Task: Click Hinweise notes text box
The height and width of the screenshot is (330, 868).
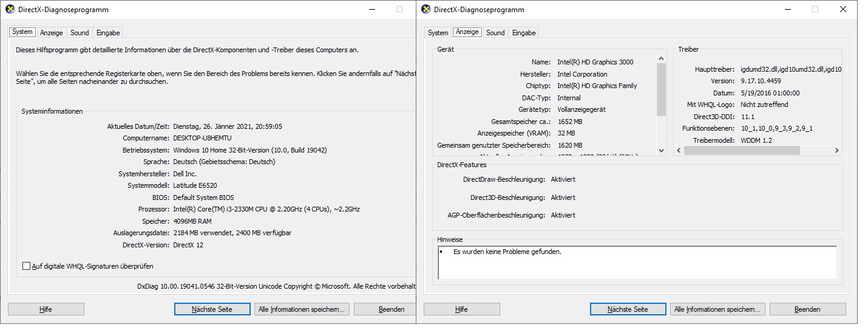Action: coord(637,263)
